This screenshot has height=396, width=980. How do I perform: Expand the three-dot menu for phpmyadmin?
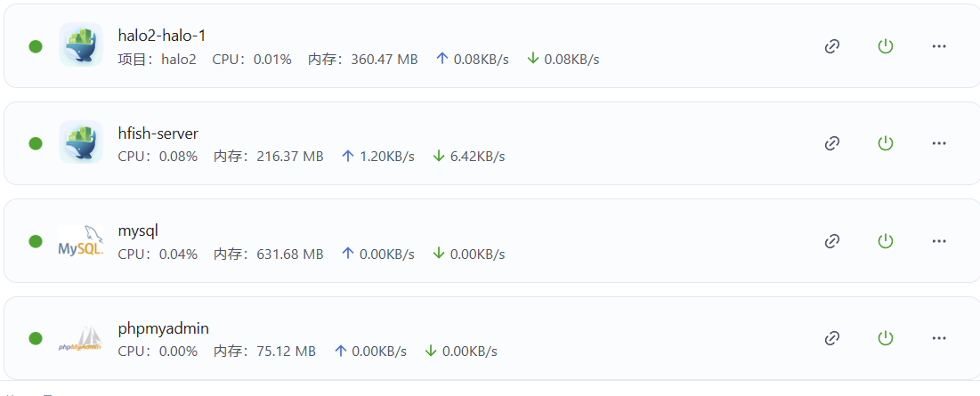pos(938,338)
